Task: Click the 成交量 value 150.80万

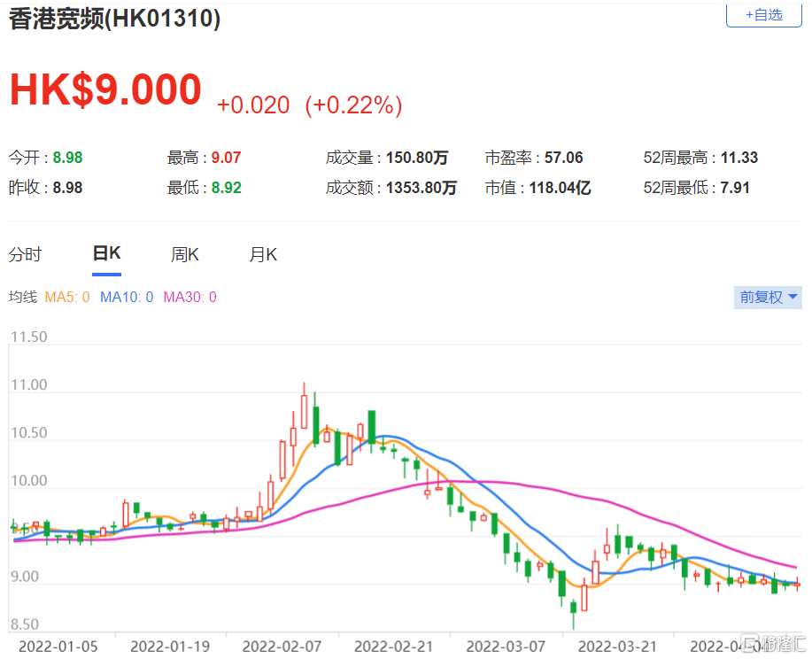Action: coord(417,158)
